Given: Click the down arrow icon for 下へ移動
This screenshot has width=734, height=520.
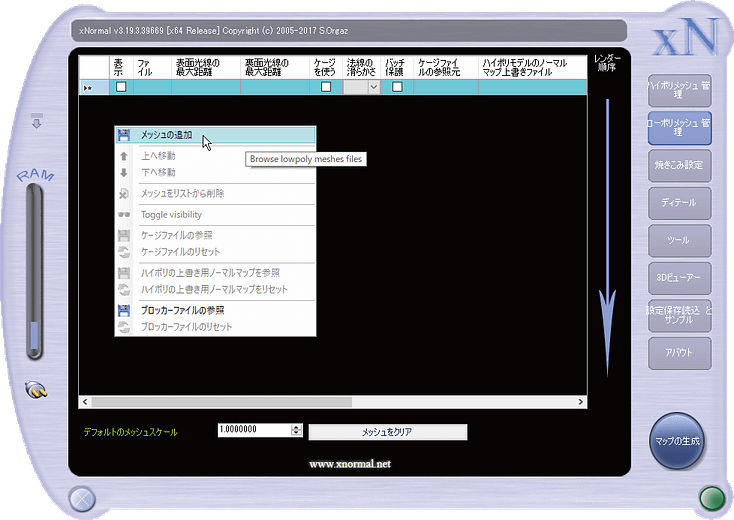Looking at the screenshot, I should [x=124, y=173].
